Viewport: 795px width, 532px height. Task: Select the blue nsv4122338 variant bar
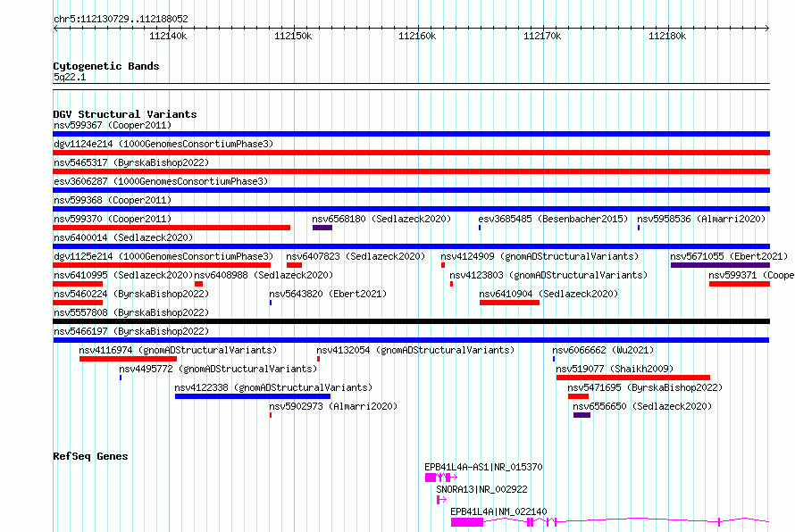[x=253, y=396]
